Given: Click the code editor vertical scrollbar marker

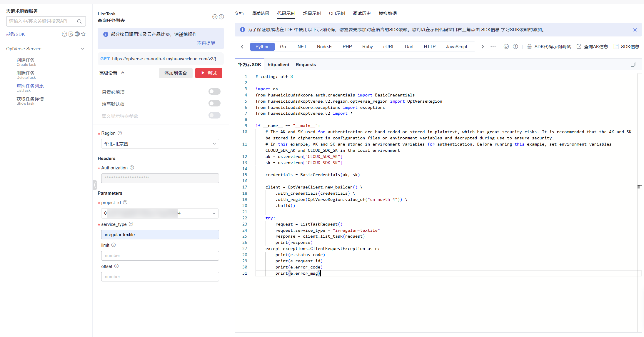Looking at the screenshot, I should [x=639, y=187].
